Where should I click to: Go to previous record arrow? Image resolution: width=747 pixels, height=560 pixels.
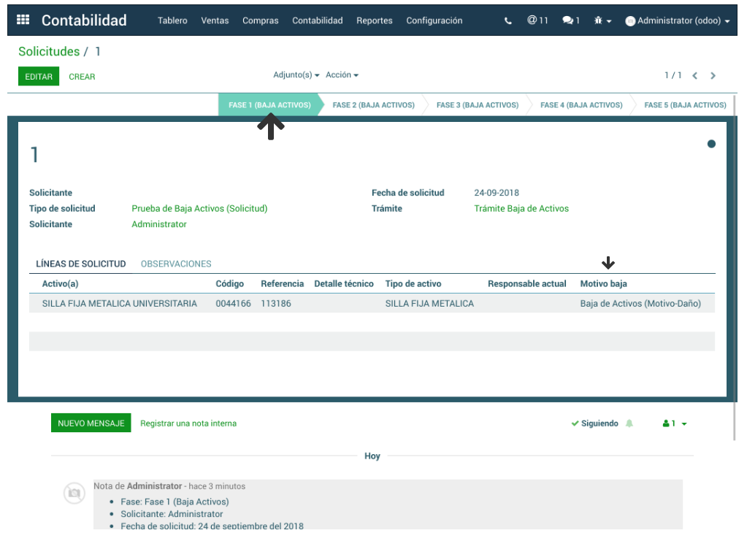695,76
